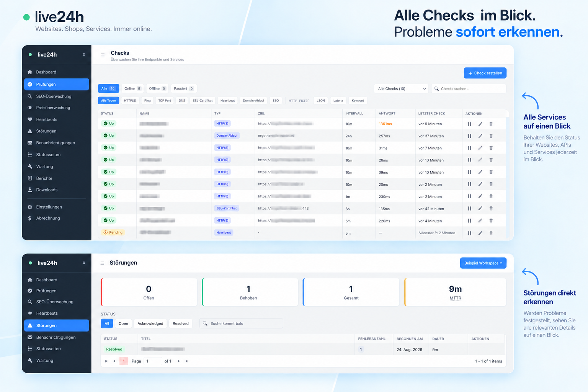Click the page 1 pagination button
The height and width of the screenshot is (392, 588).
tap(124, 361)
